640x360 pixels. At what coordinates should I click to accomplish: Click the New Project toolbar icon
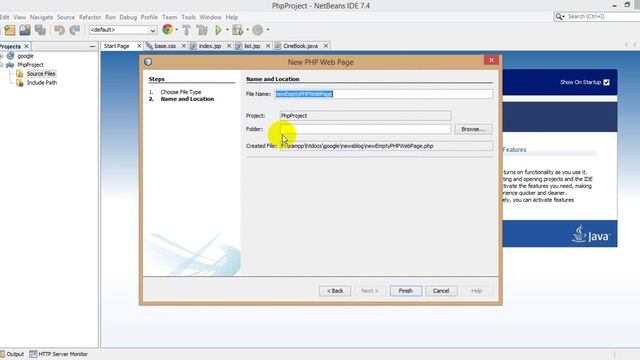pyautogui.click(x=10, y=30)
